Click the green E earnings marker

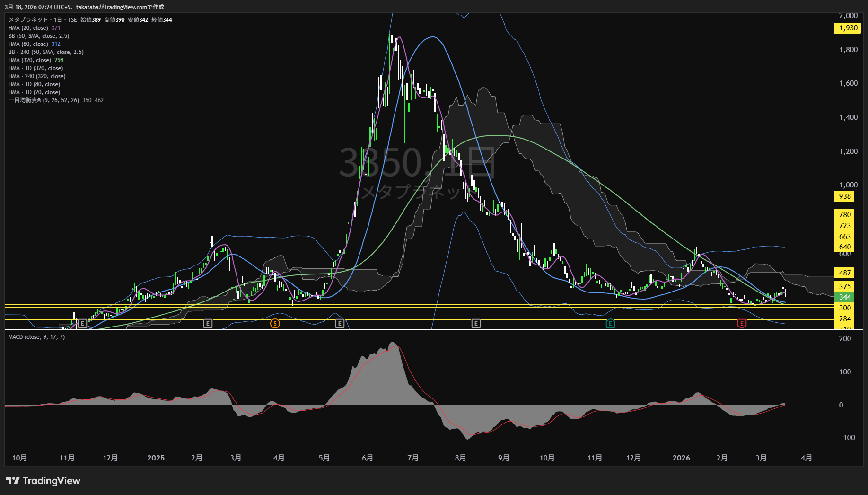[x=610, y=324]
